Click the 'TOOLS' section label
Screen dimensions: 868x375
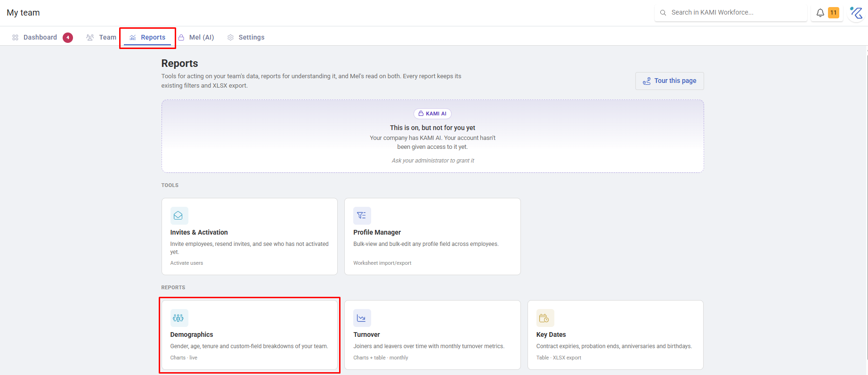(170, 186)
